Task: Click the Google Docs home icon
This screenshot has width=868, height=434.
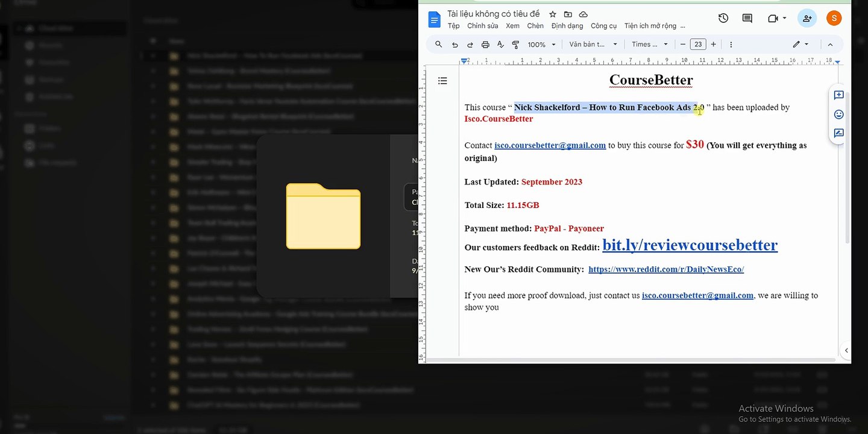Action: pos(434,19)
